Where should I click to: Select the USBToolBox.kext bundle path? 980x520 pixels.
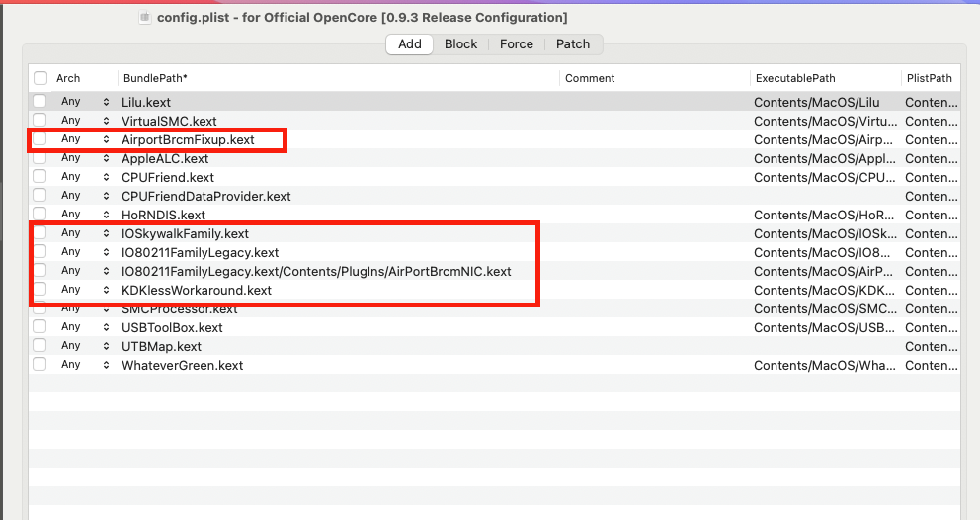click(x=172, y=327)
